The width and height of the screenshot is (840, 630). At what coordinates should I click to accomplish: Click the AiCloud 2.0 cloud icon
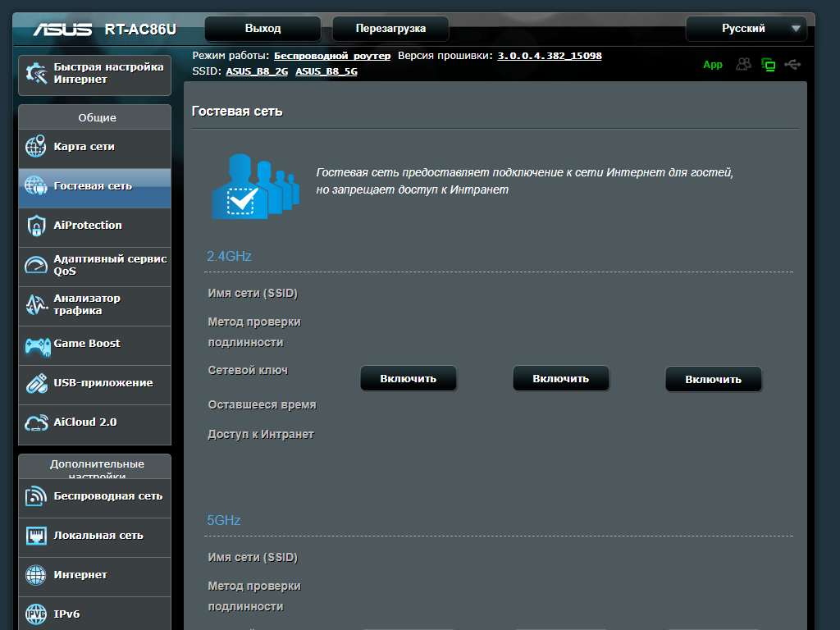pyautogui.click(x=36, y=422)
